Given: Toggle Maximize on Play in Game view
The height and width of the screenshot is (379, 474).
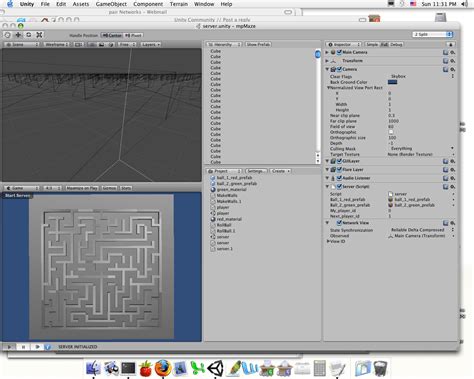Looking at the screenshot, I should [x=82, y=188].
